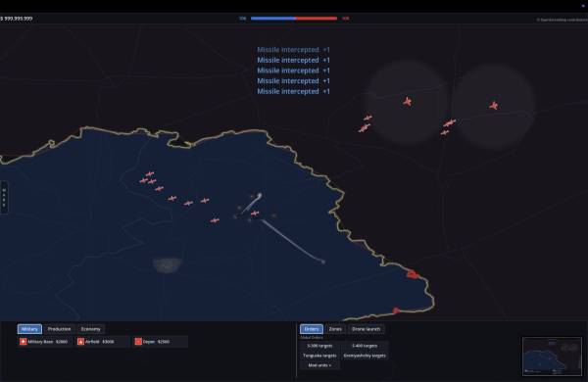
Task: Click the red Depot icon
Action: pyautogui.click(x=138, y=342)
